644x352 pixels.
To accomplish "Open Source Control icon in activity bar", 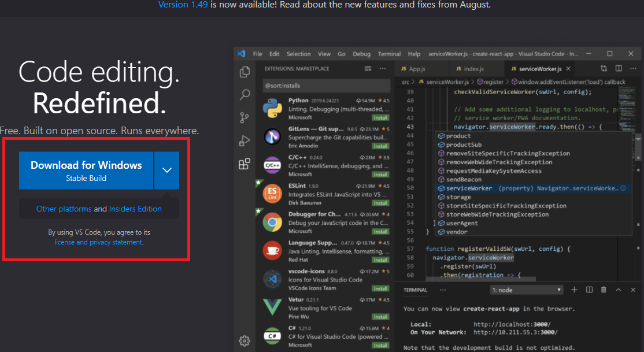I will pyautogui.click(x=245, y=118).
